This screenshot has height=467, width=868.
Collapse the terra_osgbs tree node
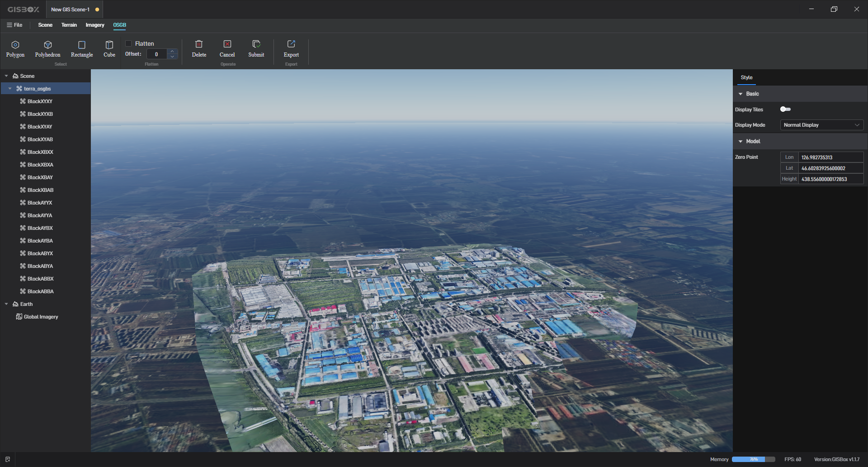[x=10, y=89]
